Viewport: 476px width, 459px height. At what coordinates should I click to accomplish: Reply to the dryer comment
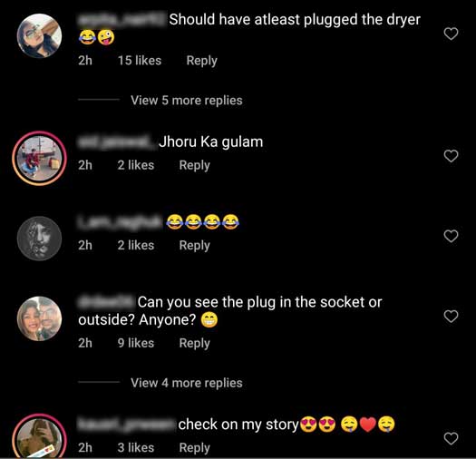point(201,61)
